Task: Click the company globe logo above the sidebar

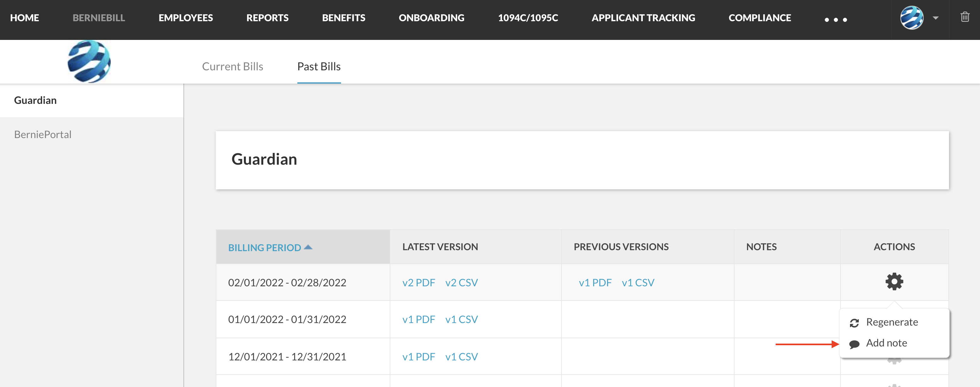Action: coord(89,62)
